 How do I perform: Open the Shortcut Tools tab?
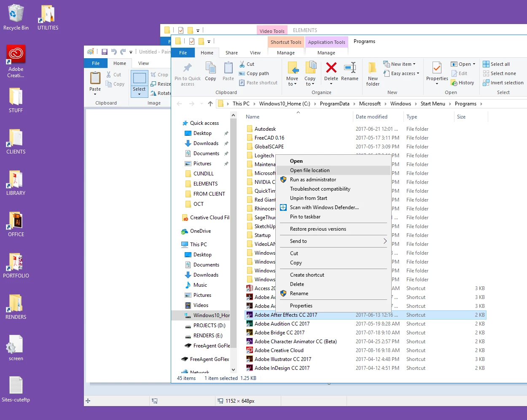[286, 42]
